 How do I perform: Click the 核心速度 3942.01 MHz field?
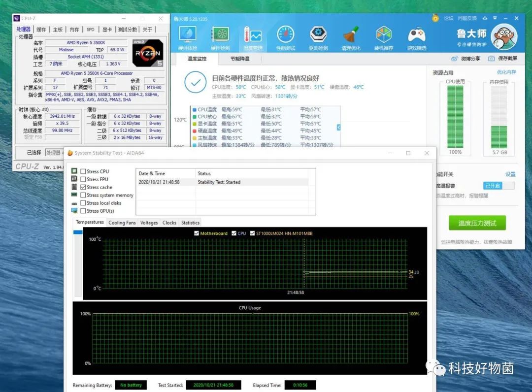tap(62, 116)
